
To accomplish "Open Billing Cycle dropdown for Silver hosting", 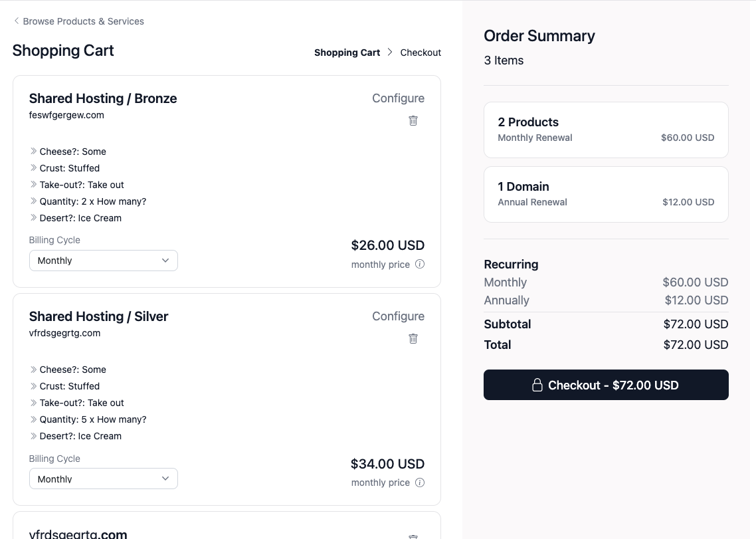I will [104, 479].
